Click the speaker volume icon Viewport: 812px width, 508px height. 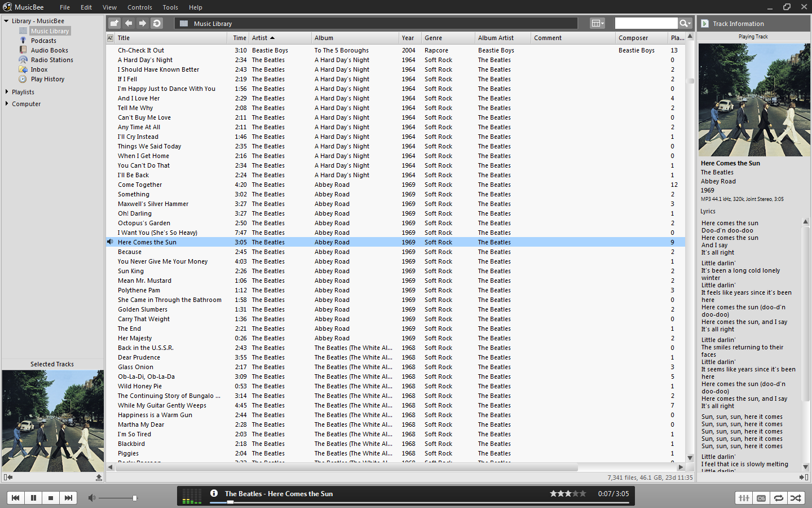pyautogui.click(x=92, y=498)
